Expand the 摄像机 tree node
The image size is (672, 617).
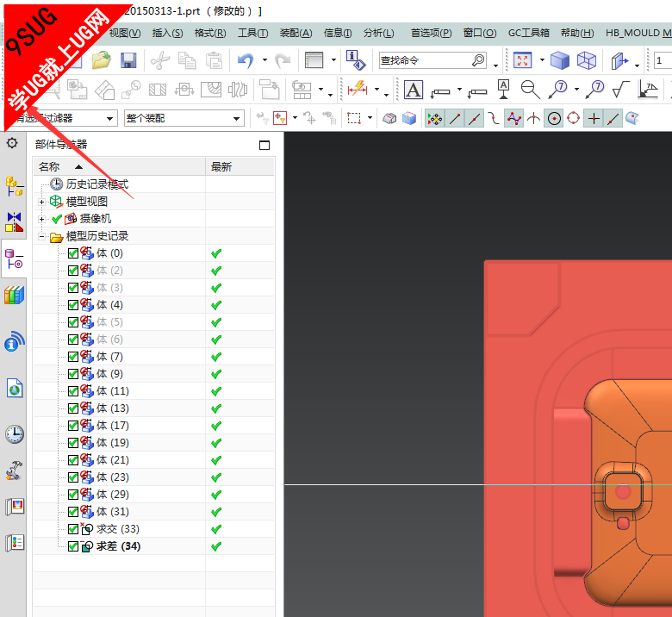click(41, 219)
